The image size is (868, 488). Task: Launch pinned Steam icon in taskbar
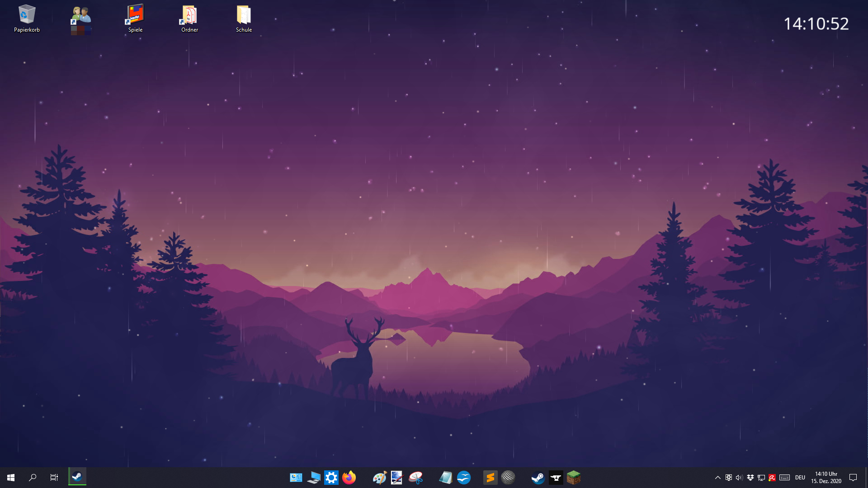pos(538,478)
